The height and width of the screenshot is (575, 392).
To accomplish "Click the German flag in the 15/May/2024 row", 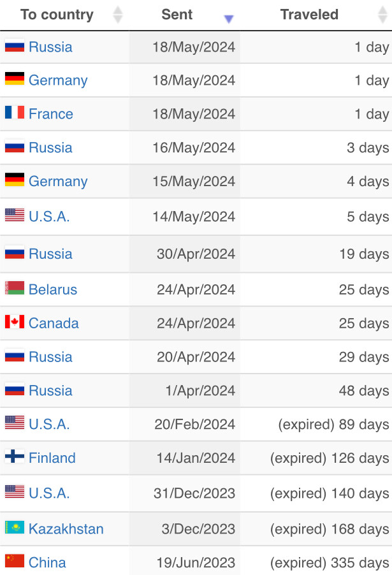I will tap(15, 180).
